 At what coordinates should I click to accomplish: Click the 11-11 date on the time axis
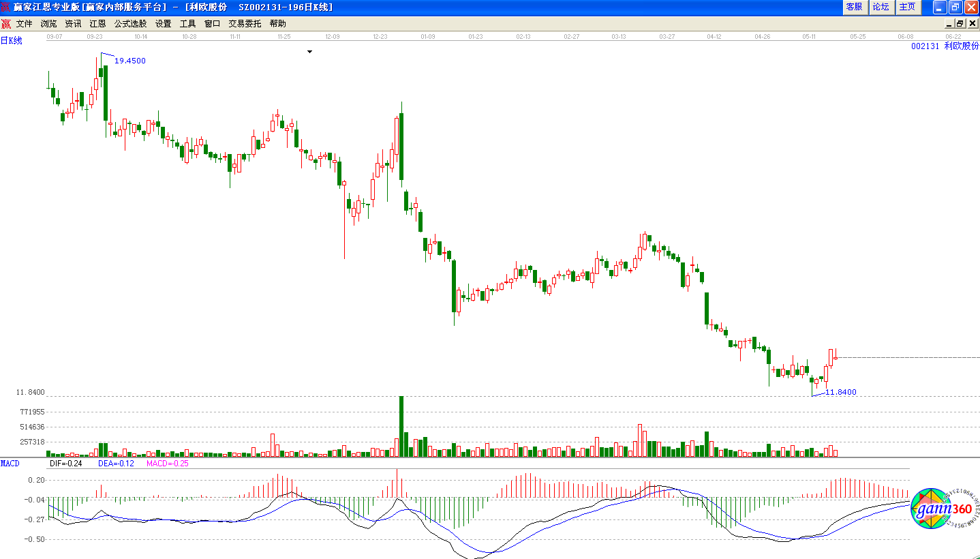pyautogui.click(x=235, y=36)
